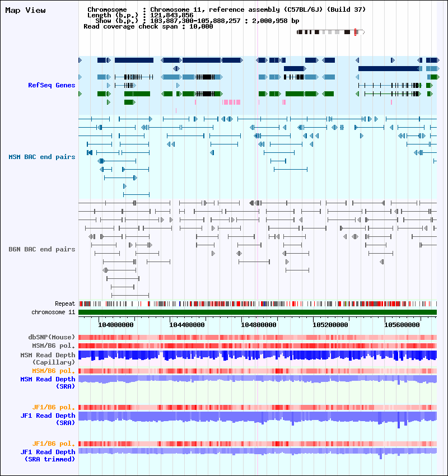Select the B6N BAC end pairs label
The height and width of the screenshot is (476, 448).
(42, 249)
